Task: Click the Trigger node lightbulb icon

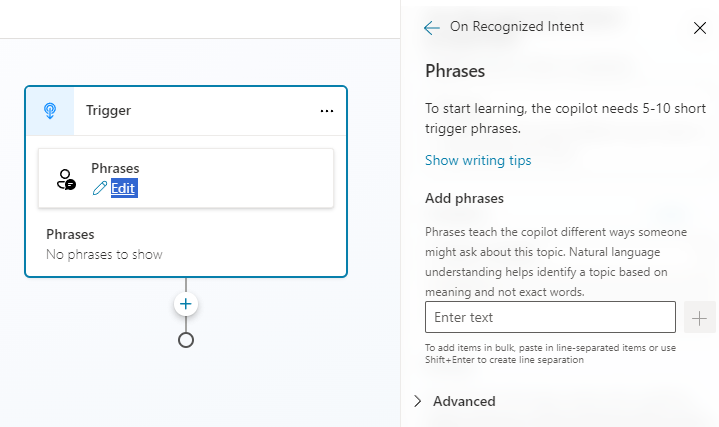Action: [50, 111]
